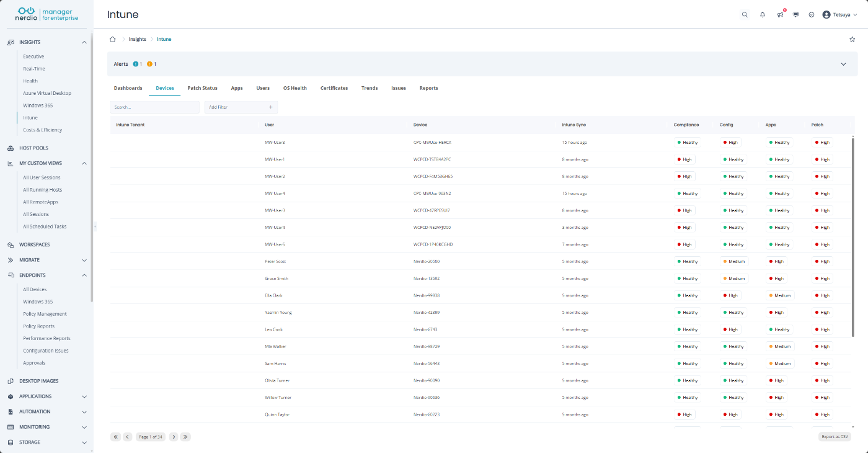Switch to the Dashboards tab
Viewport: 868px width, 453px height.
[x=128, y=88]
